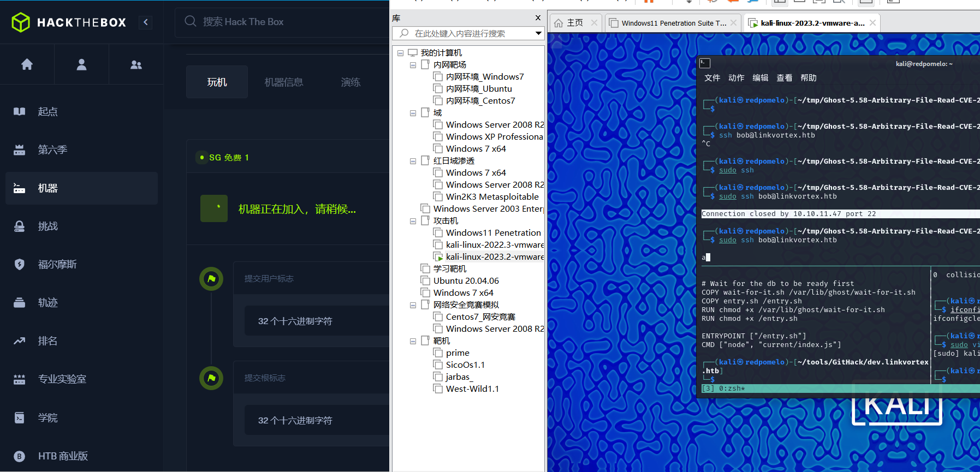This screenshot has width=980, height=472.
Task: Click the challenge icon next to 挑战
Action: (19, 226)
